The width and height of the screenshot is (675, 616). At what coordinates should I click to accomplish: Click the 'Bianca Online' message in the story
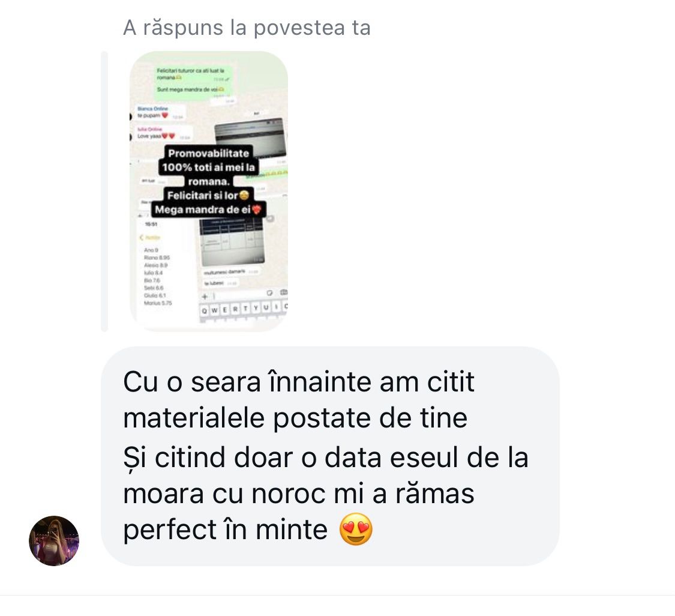coord(161,112)
